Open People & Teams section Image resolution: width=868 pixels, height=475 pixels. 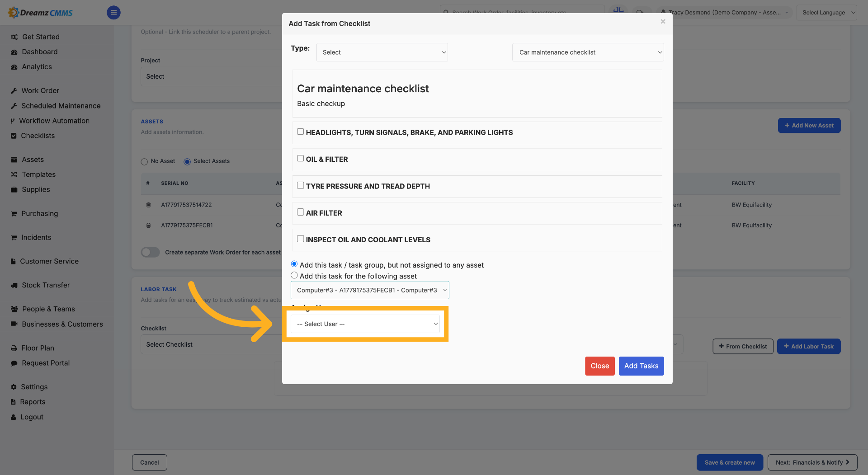point(49,309)
